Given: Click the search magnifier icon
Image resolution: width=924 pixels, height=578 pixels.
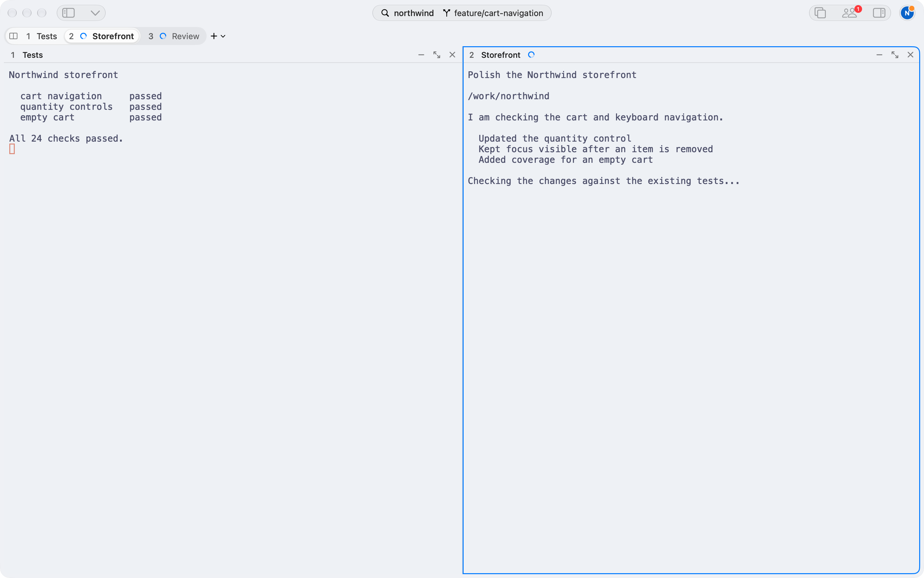Looking at the screenshot, I should pos(385,13).
